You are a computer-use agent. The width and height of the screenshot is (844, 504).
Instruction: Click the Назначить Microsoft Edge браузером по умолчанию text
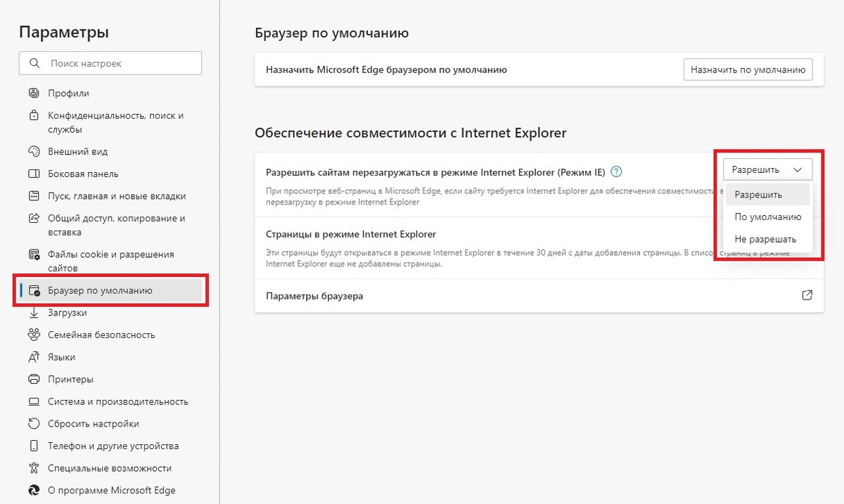[386, 70]
